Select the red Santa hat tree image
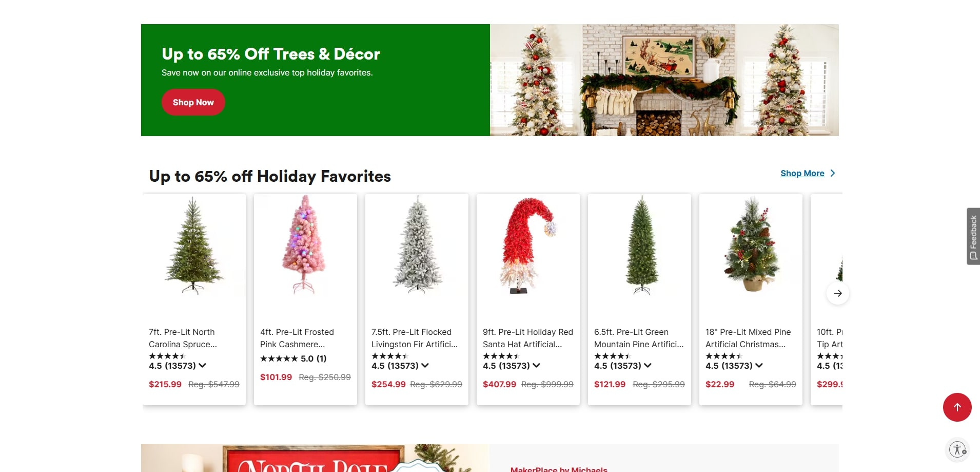This screenshot has width=980, height=472. click(x=528, y=246)
